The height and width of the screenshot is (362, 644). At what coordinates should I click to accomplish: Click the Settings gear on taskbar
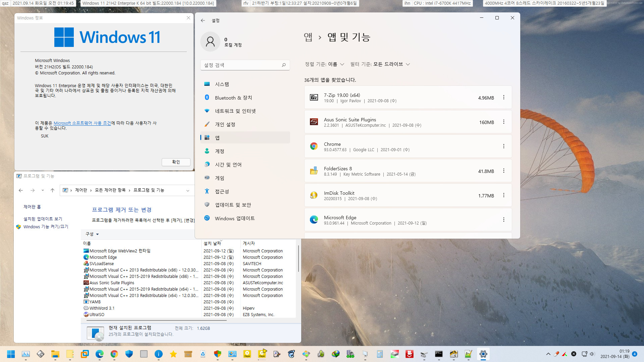pos(483,354)
